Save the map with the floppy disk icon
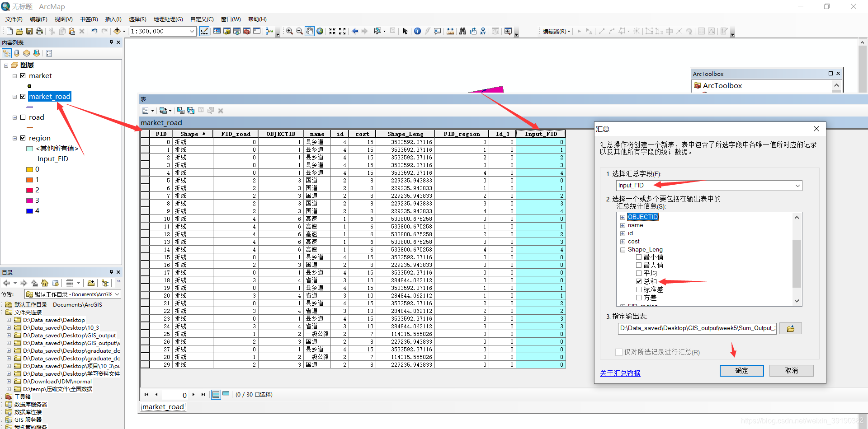The image size is (868, 429). tap(29, 31)
